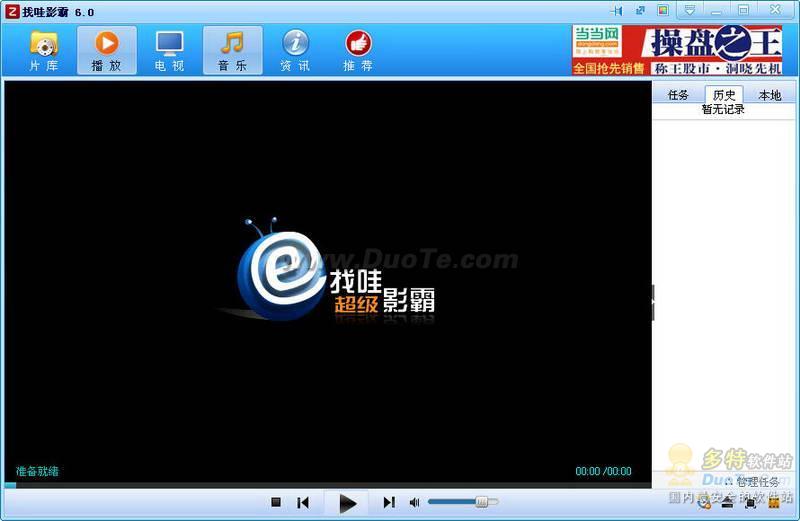Viewport: 800px width, 521px height.
Task: Click the 暂无记录 empty history message
Action: point(723,109)
